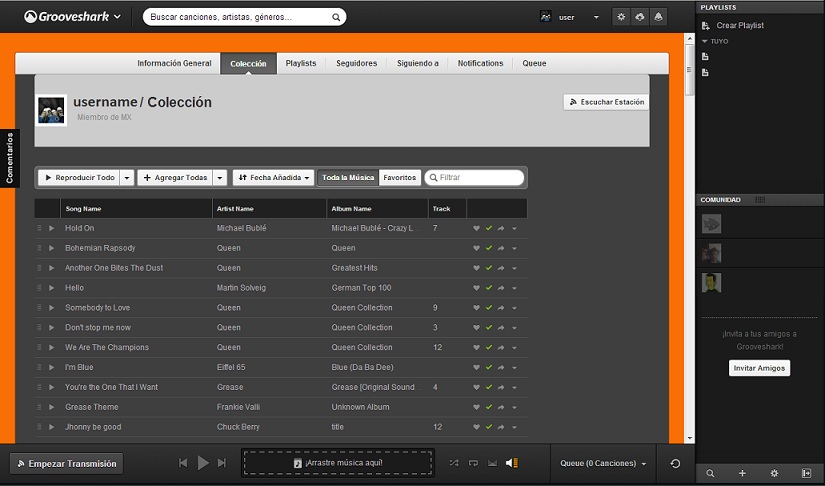Toggle shuffle in the player bar
This screenshot has height=486, width=825.
pyautogui.click(x=454, y=463)
